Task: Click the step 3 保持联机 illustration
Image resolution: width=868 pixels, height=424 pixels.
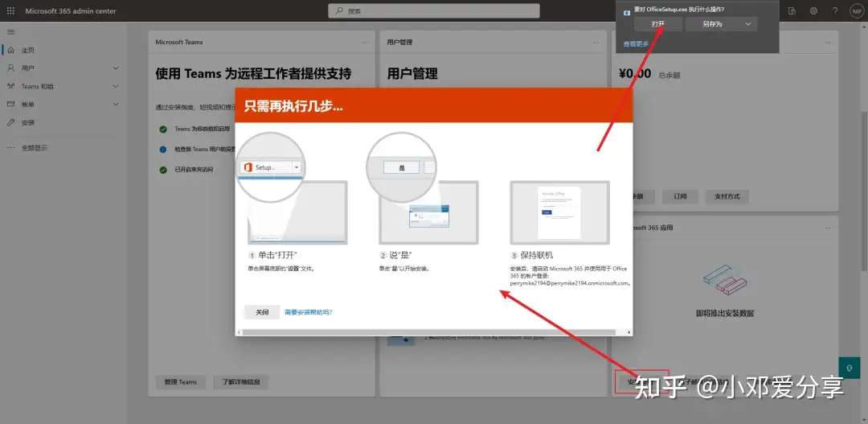Action: [x=559, y=212]
